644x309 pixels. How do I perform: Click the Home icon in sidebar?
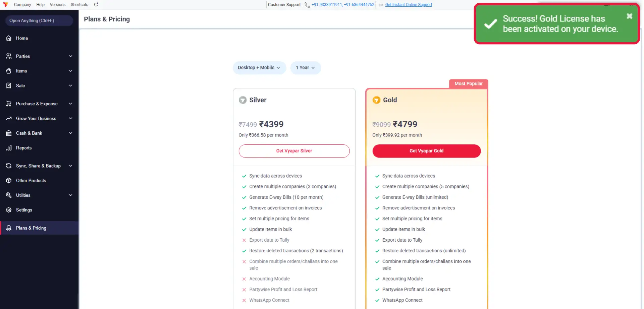9,38
